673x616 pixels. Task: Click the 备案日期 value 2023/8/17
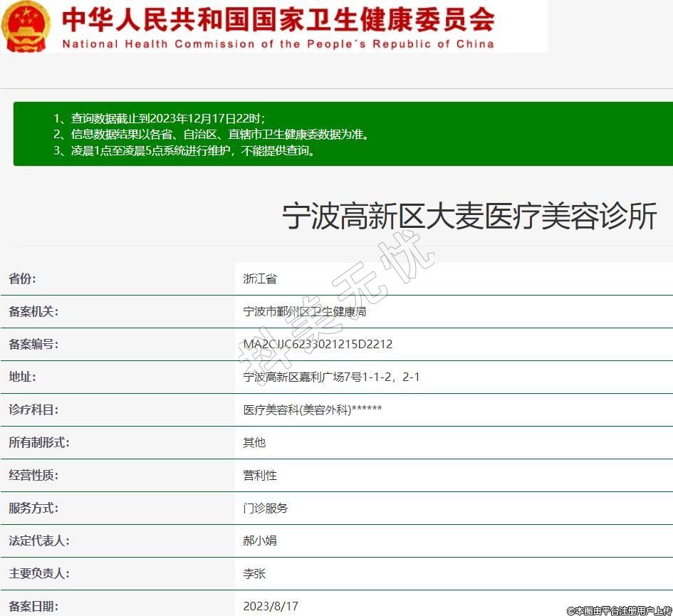pyautogui.click(x=271, y=606)
